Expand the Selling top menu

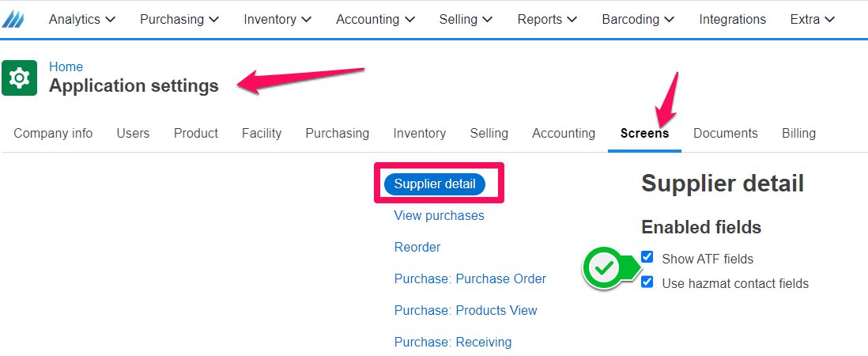pyautogui.click(x=466, y=19)
